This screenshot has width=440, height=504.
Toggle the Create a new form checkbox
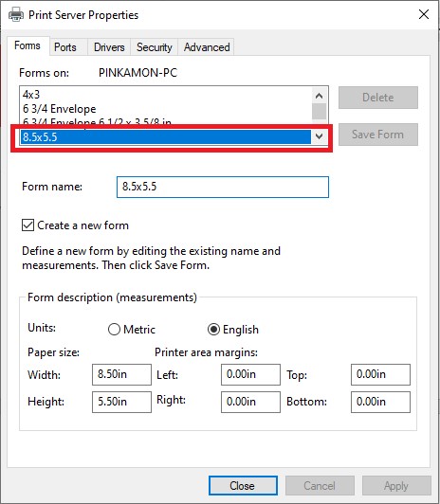pyautogui.click(x=27, y=225)
